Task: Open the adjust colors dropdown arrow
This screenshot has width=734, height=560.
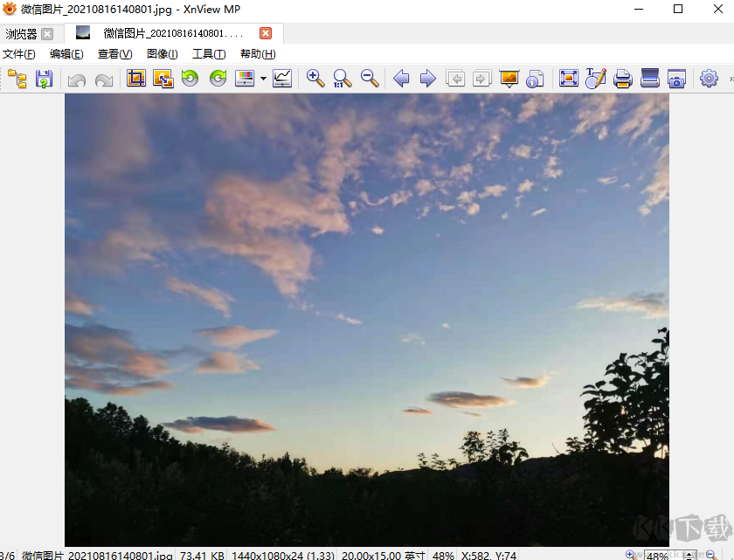Action: [x=263, y=79]
